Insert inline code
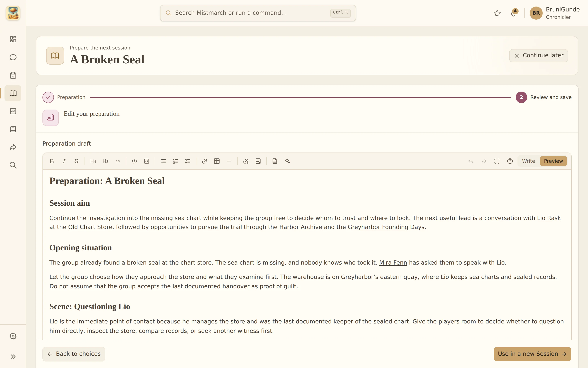 134,161
